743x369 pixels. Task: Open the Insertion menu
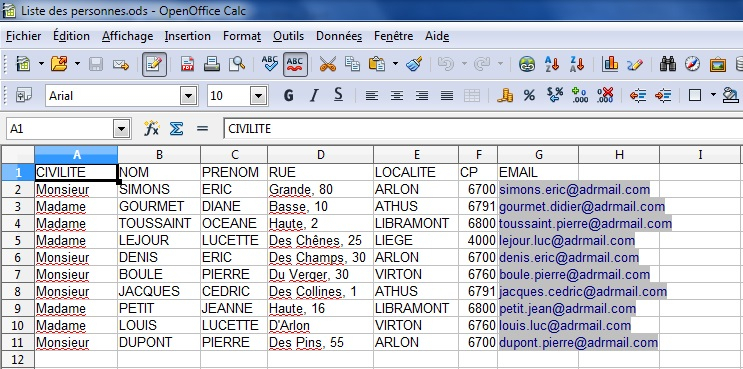(188, 36)
